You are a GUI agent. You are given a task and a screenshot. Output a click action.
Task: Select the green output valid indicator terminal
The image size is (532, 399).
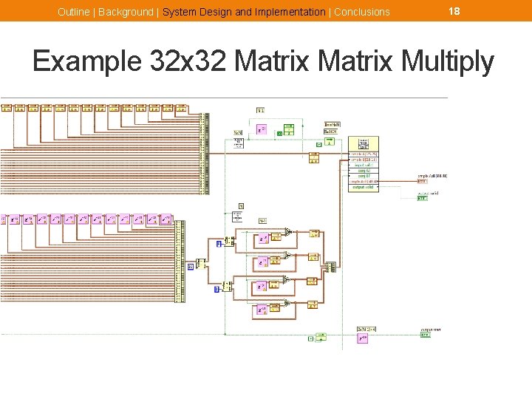(x=423, y=198)
